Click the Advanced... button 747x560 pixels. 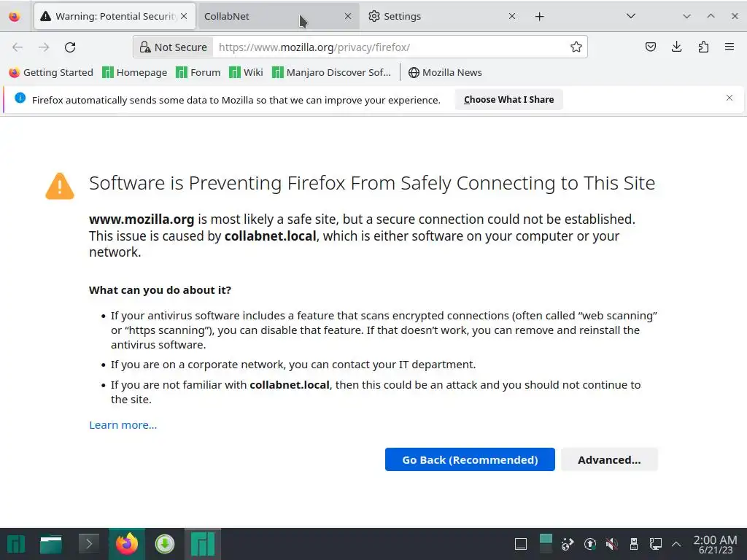click(x=609, y=459)
